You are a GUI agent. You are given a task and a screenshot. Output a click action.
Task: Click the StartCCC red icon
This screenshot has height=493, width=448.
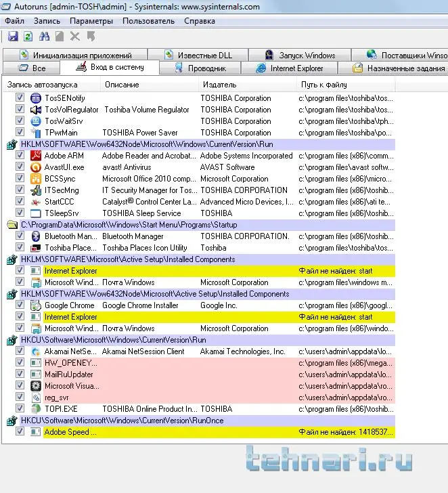click(x=35, y=202)
